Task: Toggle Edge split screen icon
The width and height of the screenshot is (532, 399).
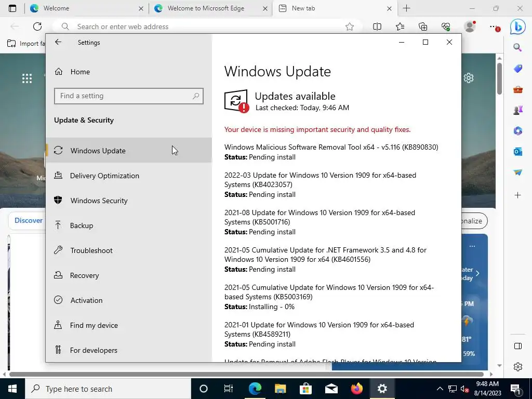Action: pos(377,26)
